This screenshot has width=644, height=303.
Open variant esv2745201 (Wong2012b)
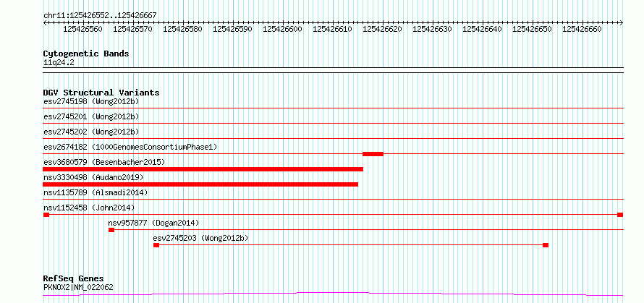[x=91, y=116]
